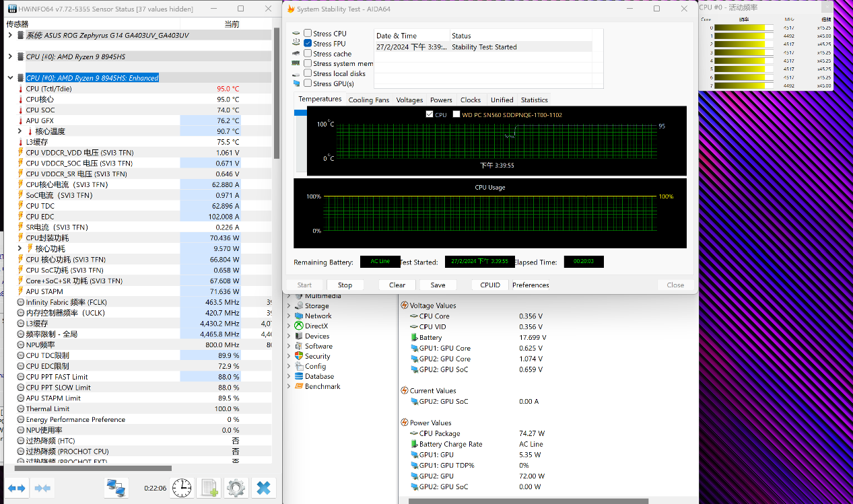Image resolution: width=853 pixels, height=504 pixels.
Task: Click HWiNFO clock reset timer icon
Action: point(182,488)
